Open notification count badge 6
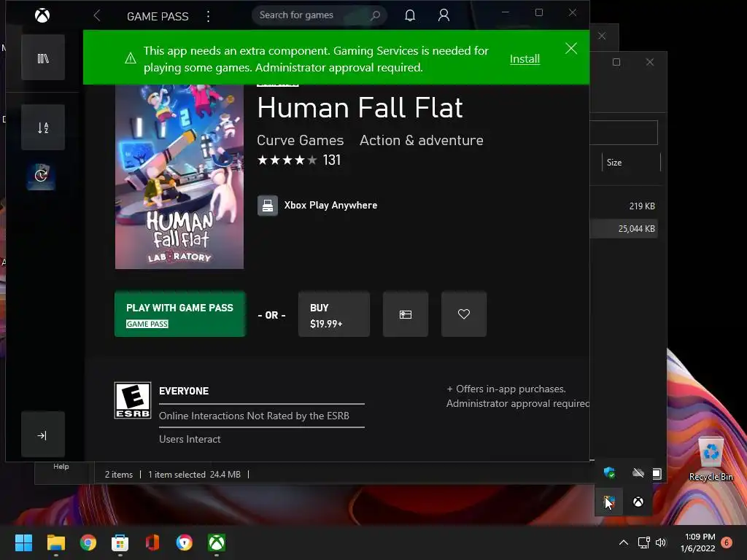747x560 pixels. pyautogui.click(x=727, y=542)
